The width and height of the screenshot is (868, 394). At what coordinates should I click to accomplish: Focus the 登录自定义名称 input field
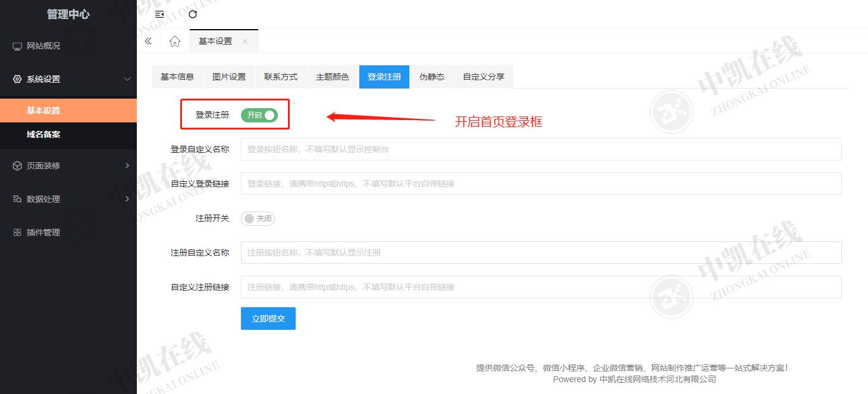click(541, 149)
